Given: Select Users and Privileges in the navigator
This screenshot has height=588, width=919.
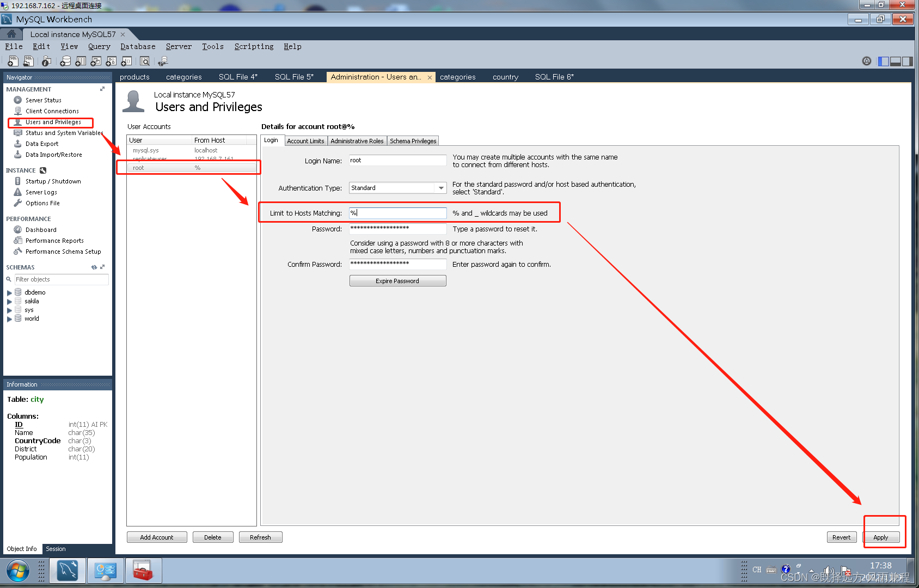Looking at the screenshot, I should coord(53,122).
